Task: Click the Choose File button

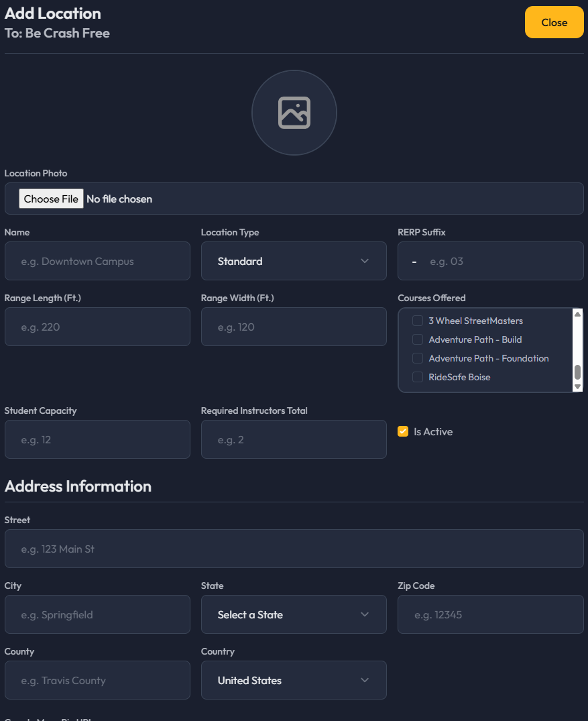Action: tap(51, 199)
